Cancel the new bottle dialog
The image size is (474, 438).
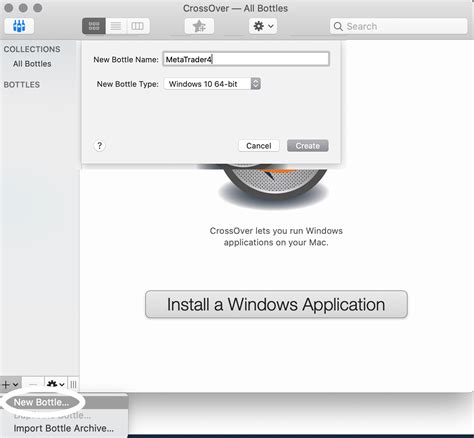[259, 146]
